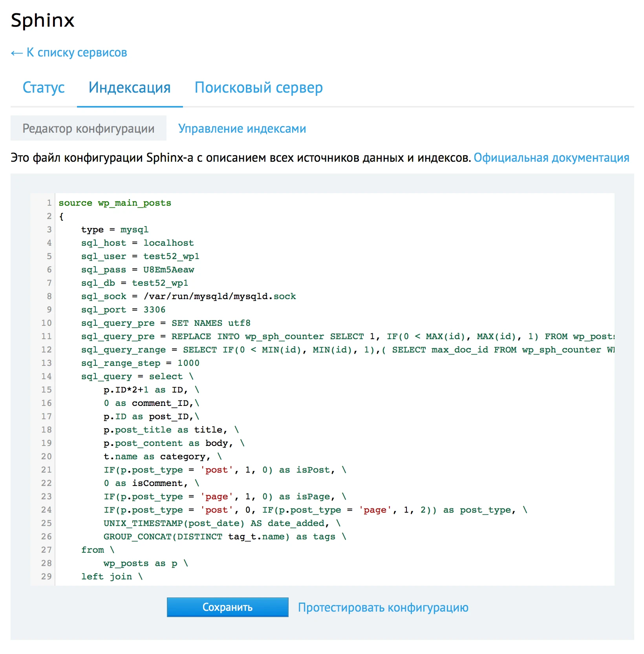Viewport: 644px width, 654px height.
Task: Click line number 29 in gutter
Action: 46,577
